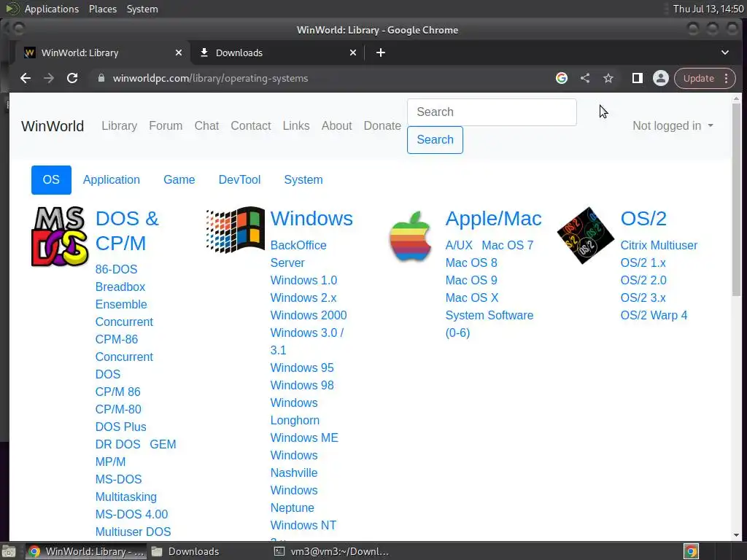Switch to the Downloads browser tab
The height and width of the screenshot is (560, 747).
tap(278, 52)
